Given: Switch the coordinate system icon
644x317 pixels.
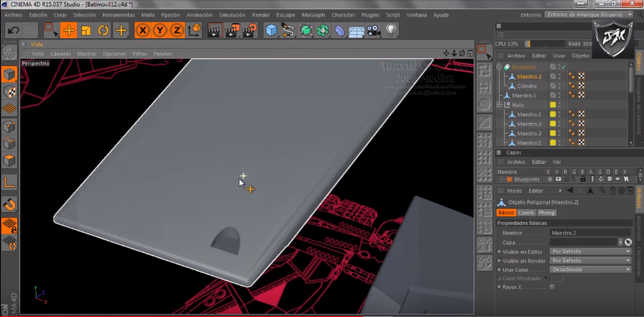Looking at the screenshot, I should click(194, 30).
